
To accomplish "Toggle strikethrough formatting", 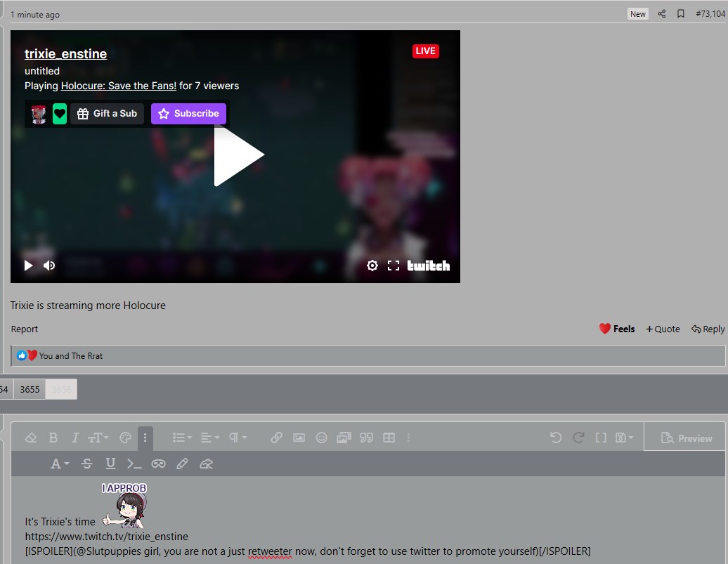I will 87,464.
